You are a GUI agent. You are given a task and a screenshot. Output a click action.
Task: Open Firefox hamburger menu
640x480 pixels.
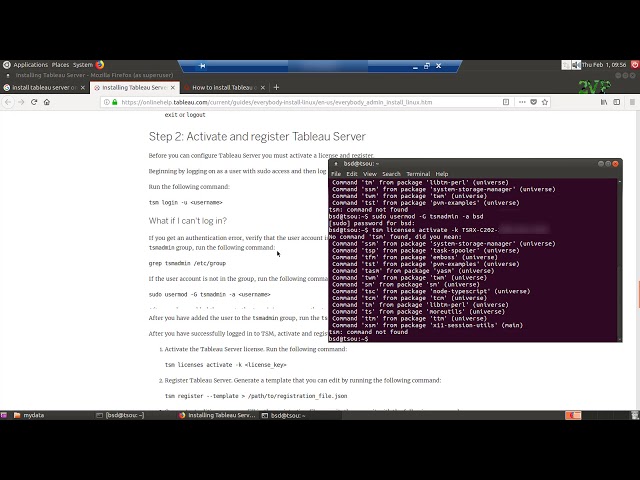tap(632, 102)
